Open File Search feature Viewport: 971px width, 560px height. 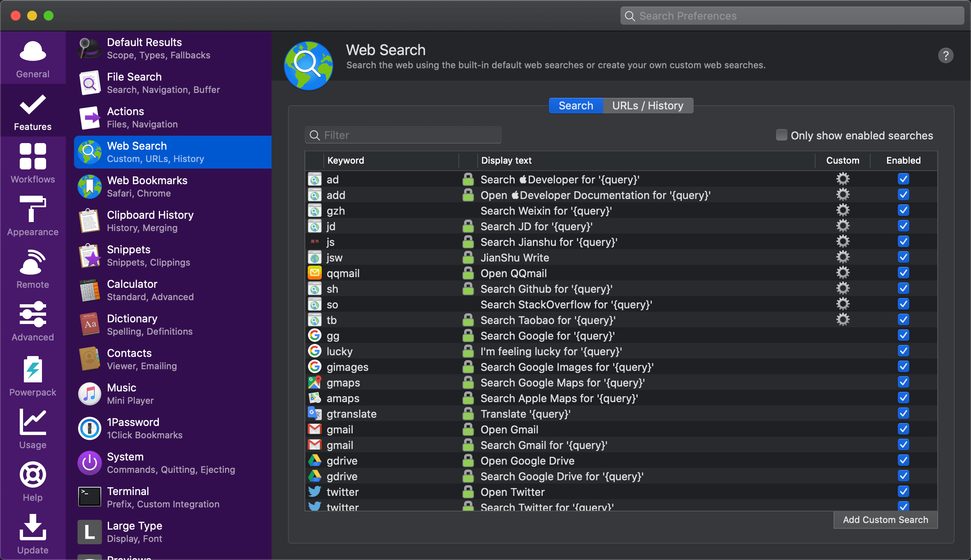(x=173, y=83)
